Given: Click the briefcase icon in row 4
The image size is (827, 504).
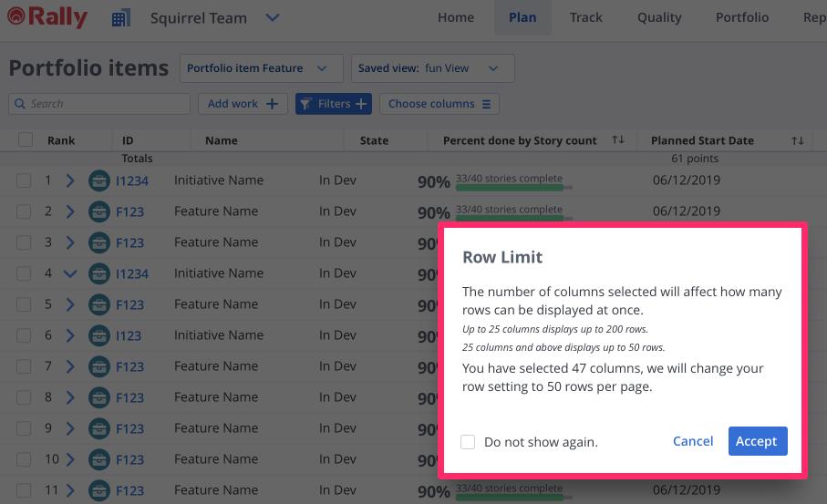Looking at the screenshot, I should point(99,273).
